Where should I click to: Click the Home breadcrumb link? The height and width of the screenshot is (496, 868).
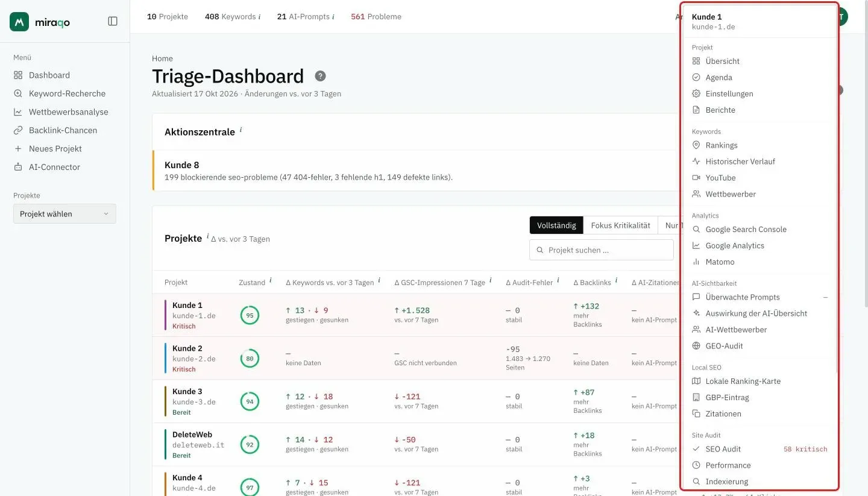pyautogui.click(x=162, y=58)
